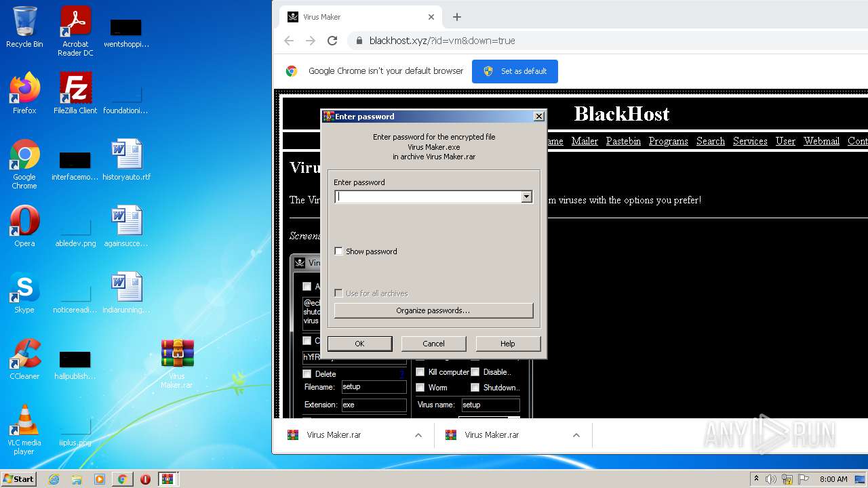
Task: Open Webmail link on BlackHost
Action: [x=822, y=141]
